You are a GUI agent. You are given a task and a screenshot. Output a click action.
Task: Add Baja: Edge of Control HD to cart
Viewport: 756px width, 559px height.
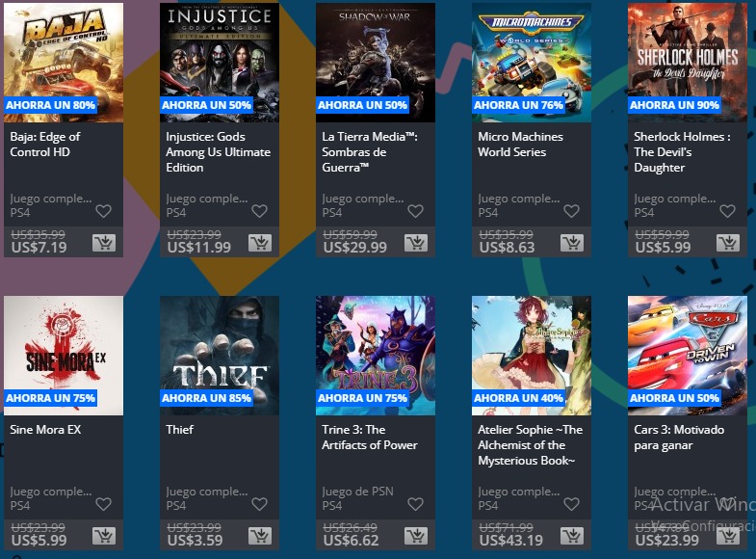(x=104, y=243)
